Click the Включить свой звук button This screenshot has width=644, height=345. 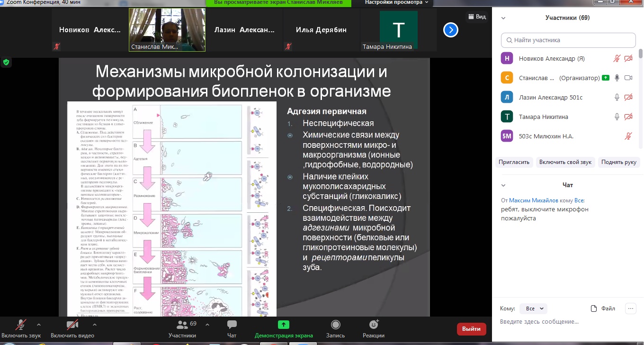point(565,162)
